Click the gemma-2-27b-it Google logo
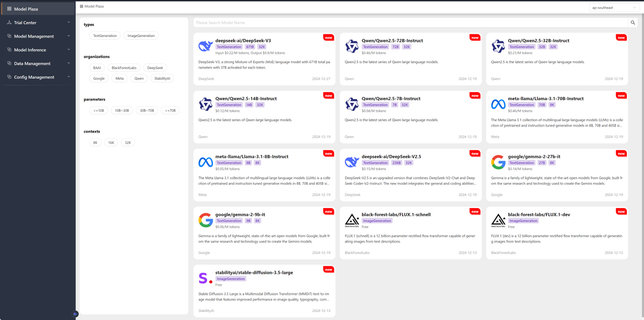644x320 pixels. (x=498, y=162)
